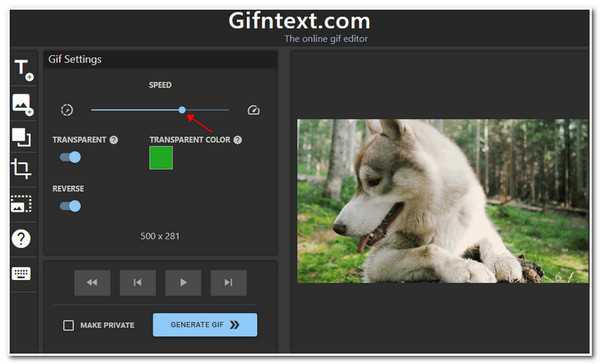Click the MAKE PRIVATE label text
Screen dimensions: 600x364
tap(108, 325)
